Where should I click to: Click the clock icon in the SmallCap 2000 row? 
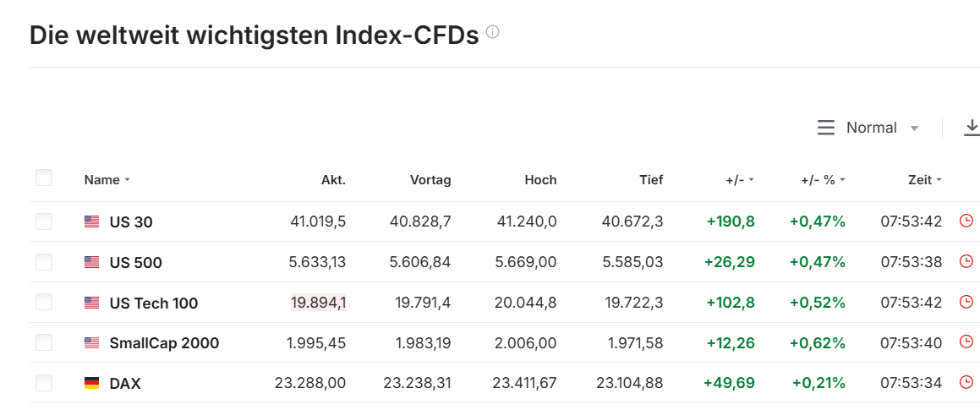coord(966,342)
